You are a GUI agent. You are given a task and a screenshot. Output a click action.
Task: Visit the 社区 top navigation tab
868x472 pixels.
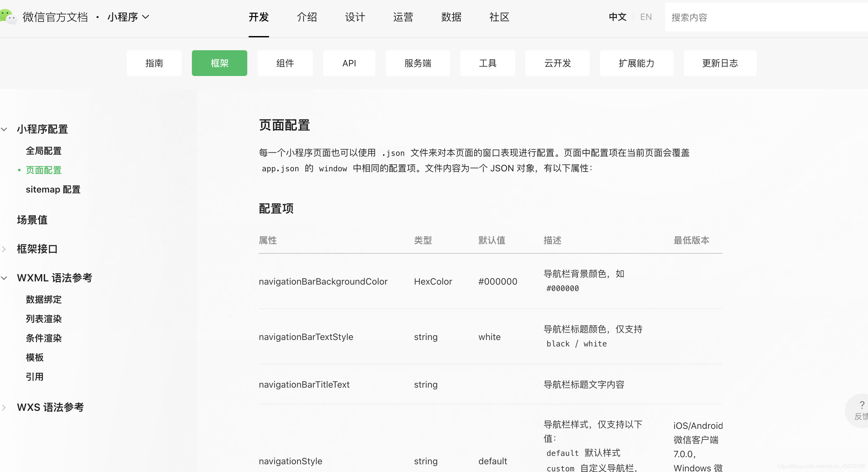500,17
